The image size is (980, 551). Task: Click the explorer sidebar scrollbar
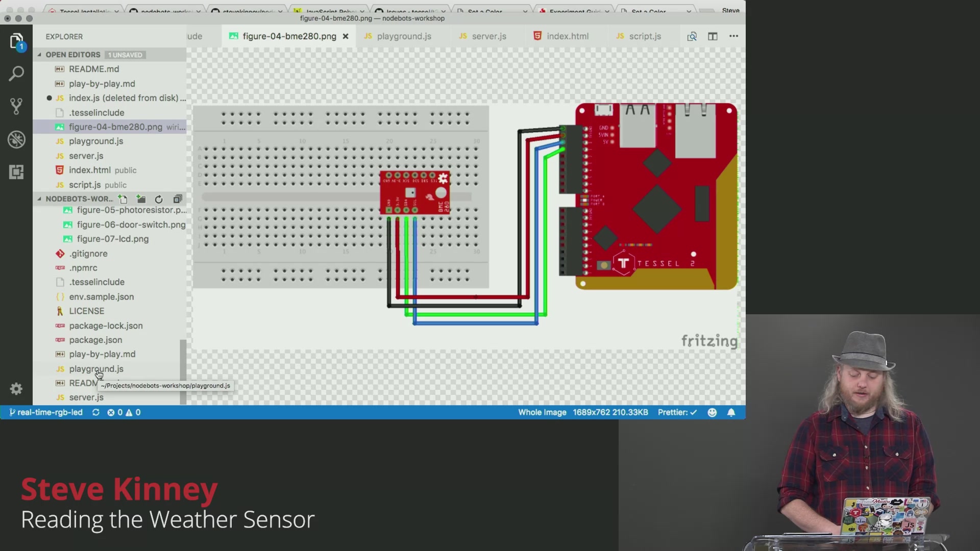(x=183, y=372)
